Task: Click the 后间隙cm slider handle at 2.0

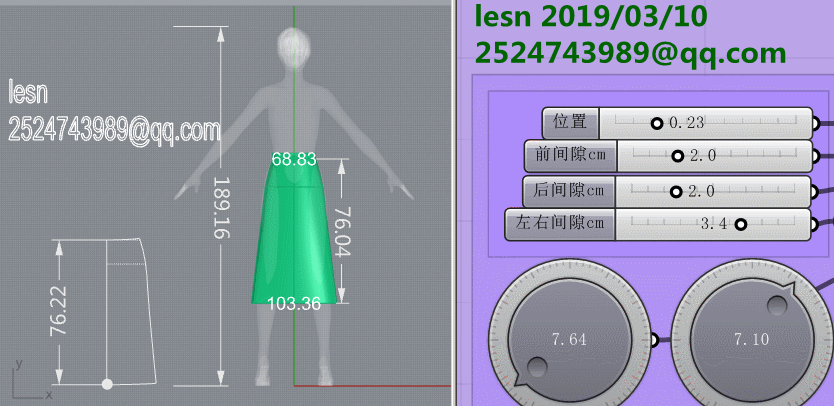Action: [676, 192]
